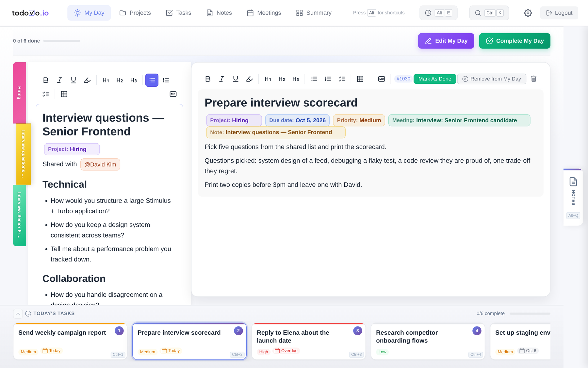The height and width of the screenshot is (368, 588).
Task: Click the Complete My Day button
Action: coord(514,41)
